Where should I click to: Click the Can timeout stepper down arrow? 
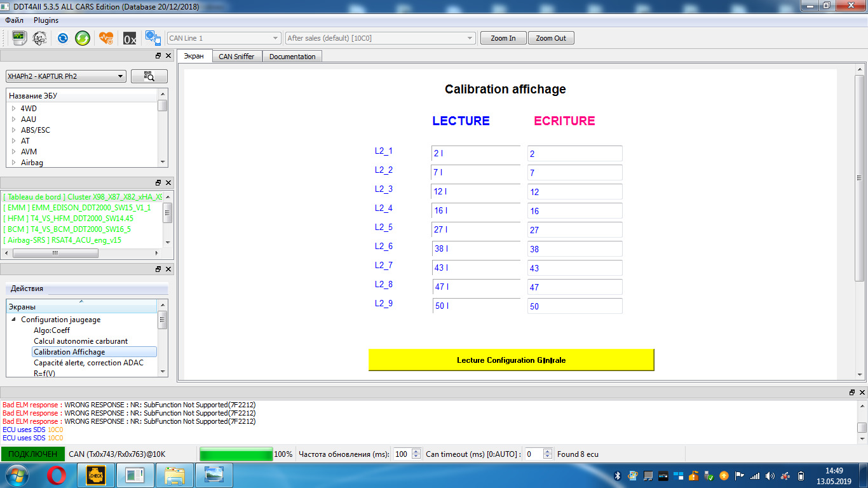(x=547, y=457)
